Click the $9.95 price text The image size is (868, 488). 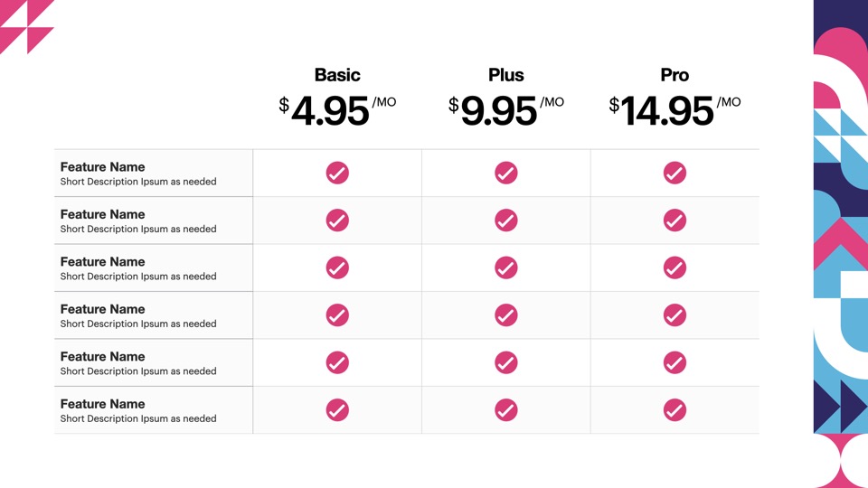tap(499, 111)
